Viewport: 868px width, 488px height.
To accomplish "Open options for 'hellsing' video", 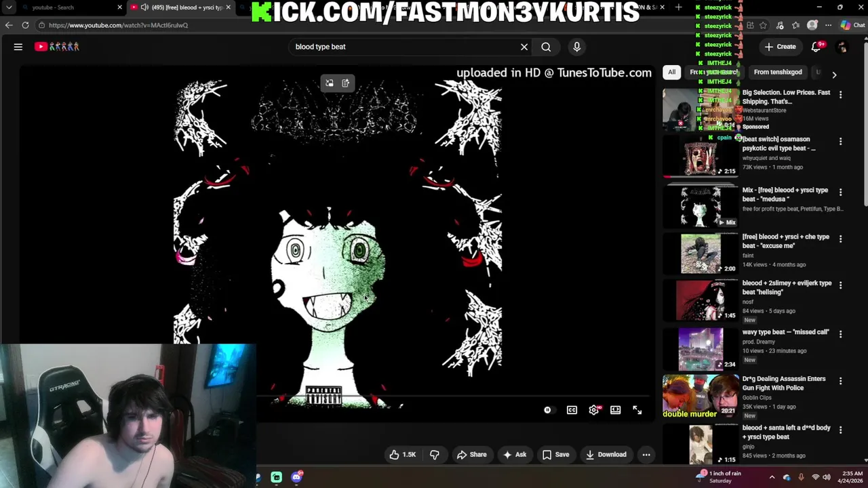I will click(840, 285).
